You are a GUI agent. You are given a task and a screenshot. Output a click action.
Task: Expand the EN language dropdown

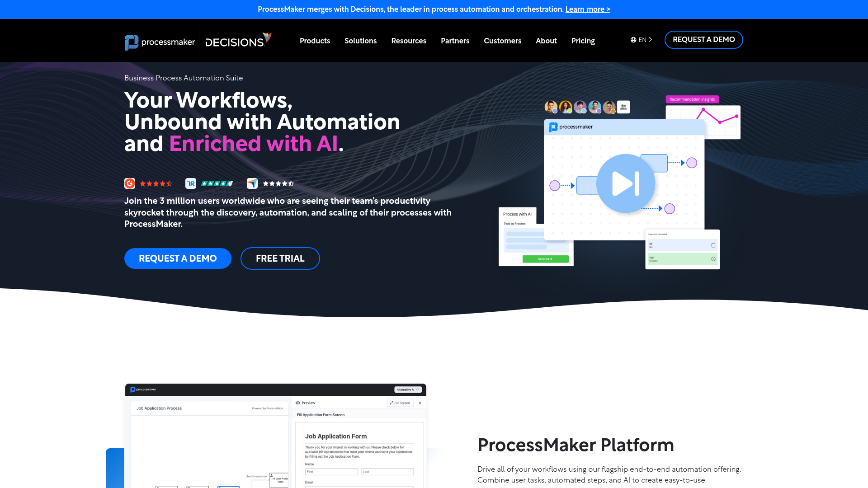[642, 39]
